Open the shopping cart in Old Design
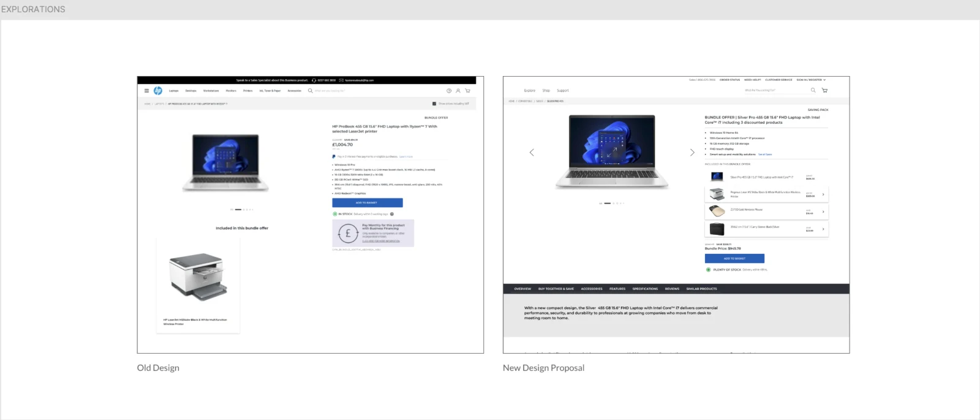980x420 pixels. click(467, 91)
